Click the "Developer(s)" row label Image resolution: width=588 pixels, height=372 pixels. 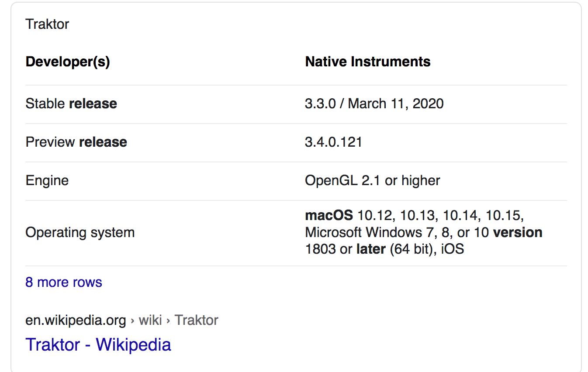(68, 62)
